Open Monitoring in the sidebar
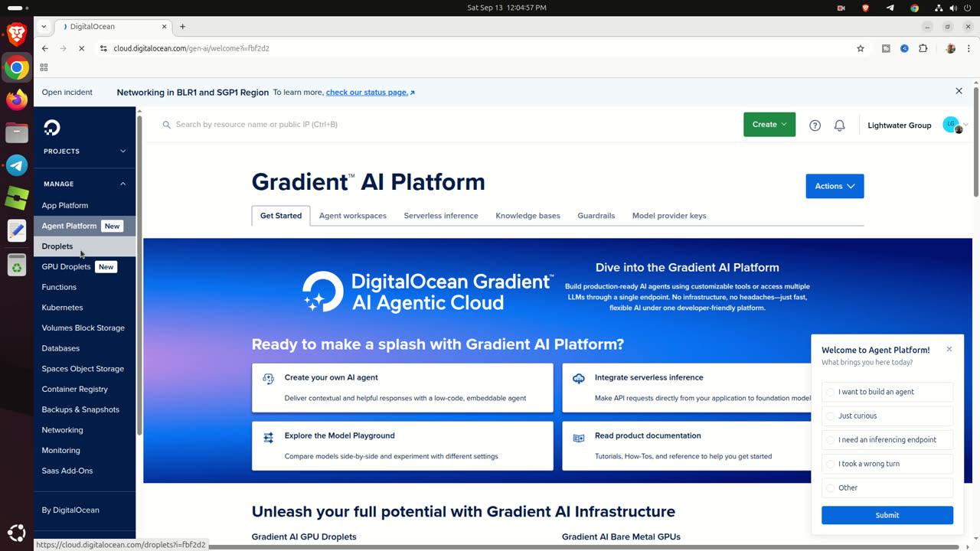 tap(84, 451)
